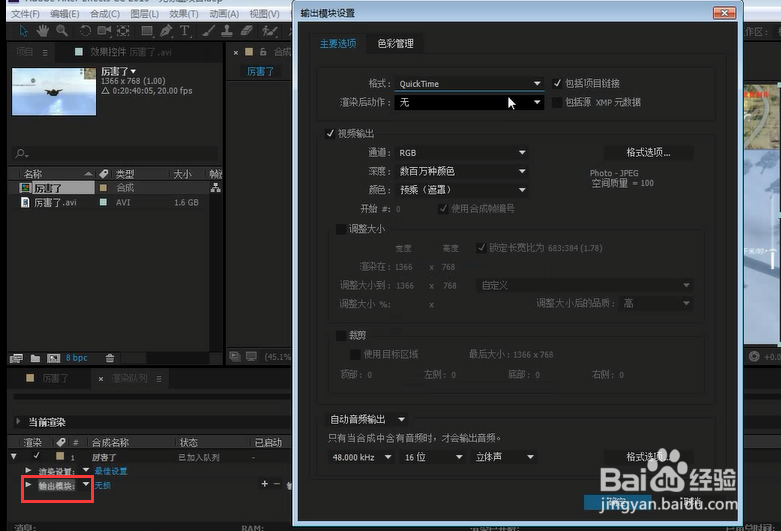Open the 立体声 channels dropdown

point(504,457)
